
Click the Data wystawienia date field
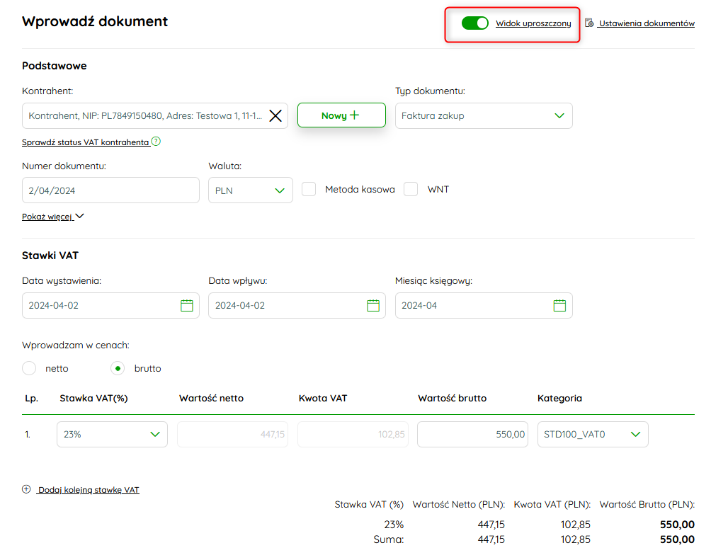[110, 305]
